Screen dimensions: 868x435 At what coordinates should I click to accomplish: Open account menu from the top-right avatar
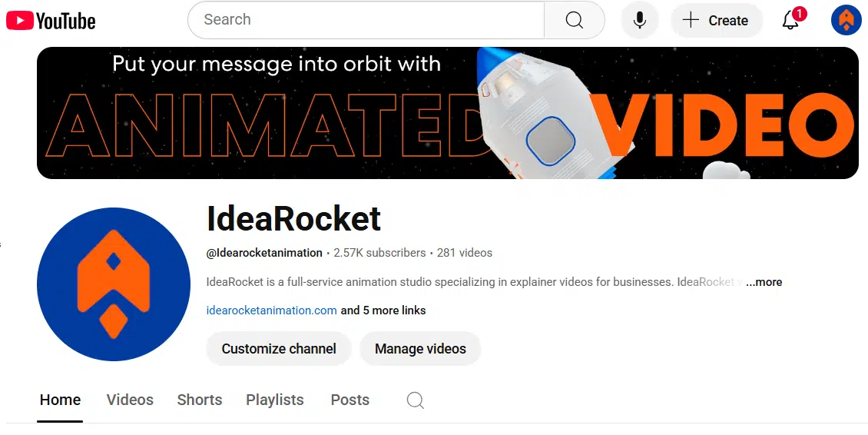[846, 20]
